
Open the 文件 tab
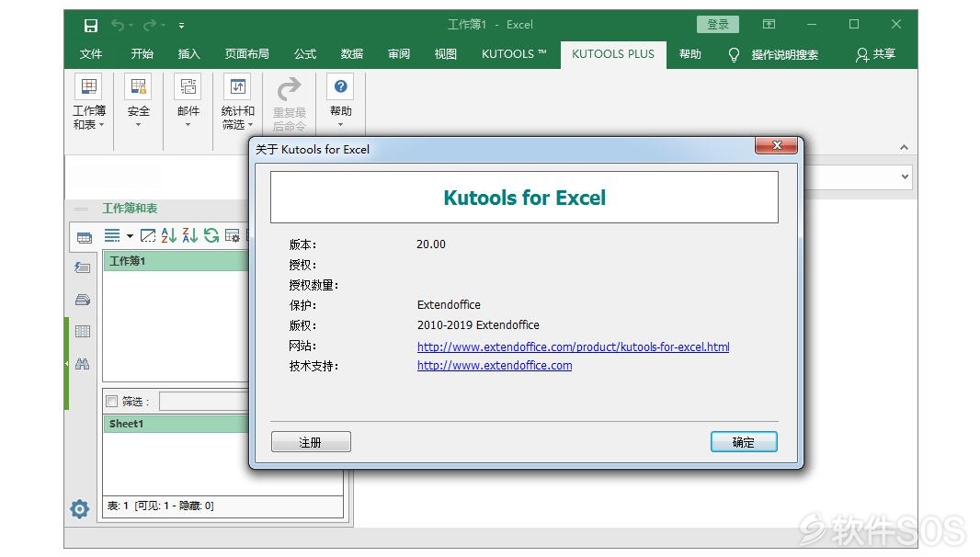91,54
